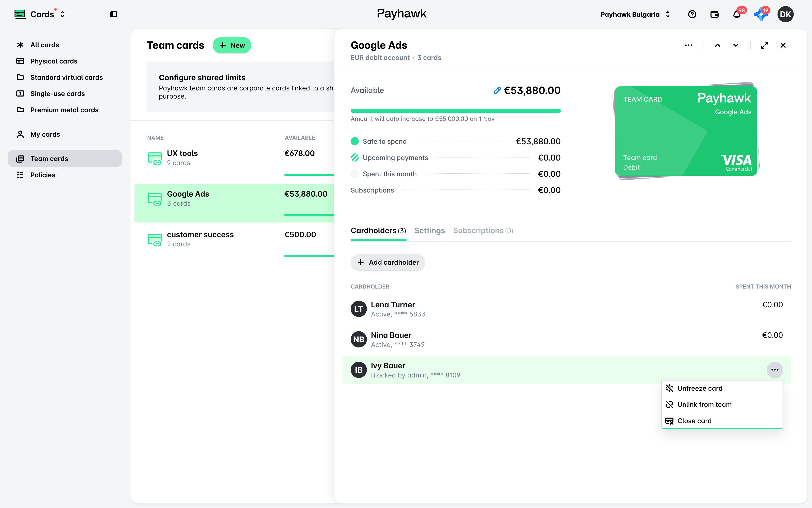Open the DK user avatar

point(786,14)
